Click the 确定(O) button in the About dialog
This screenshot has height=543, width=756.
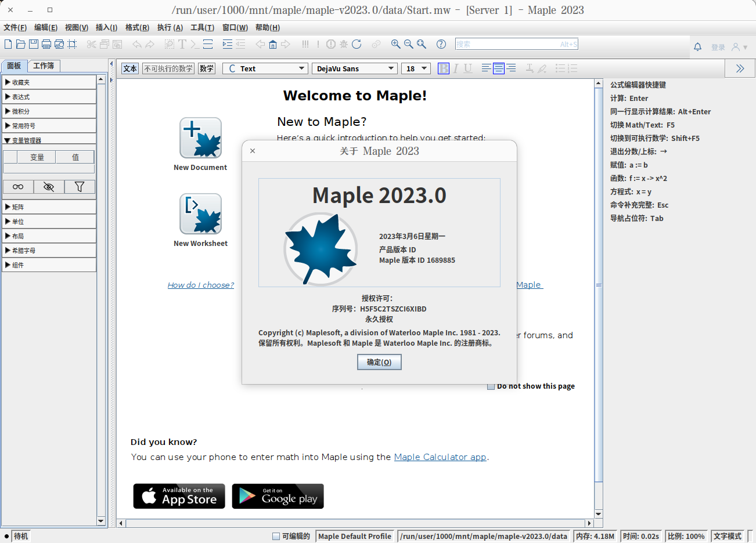point(379,361)
